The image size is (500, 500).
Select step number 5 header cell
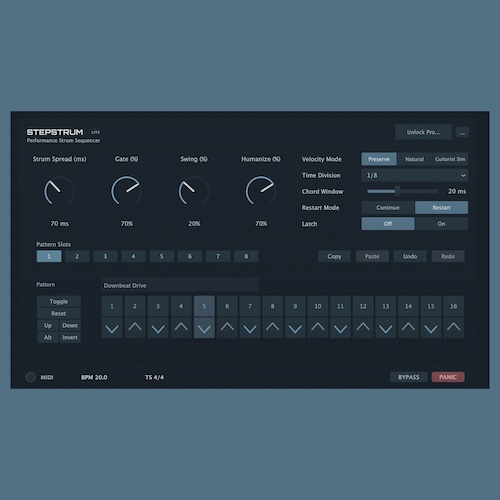(x=204, y=306)
